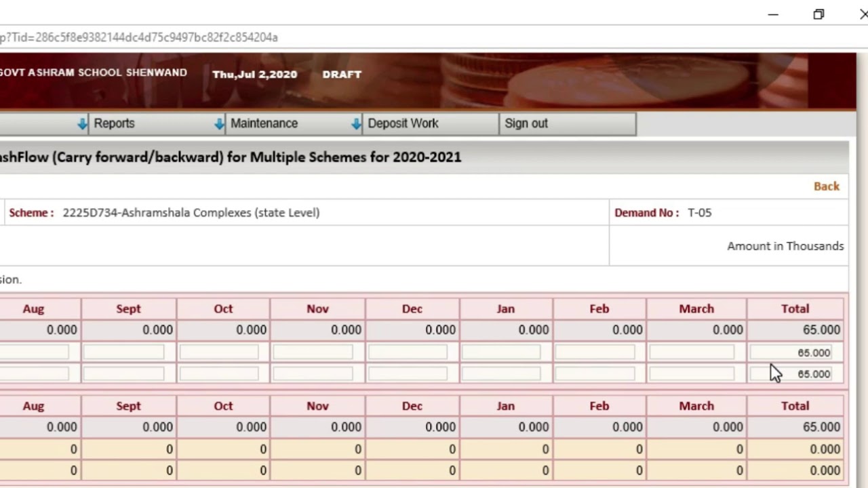Click the lower Nov input field

click(313, 373)
